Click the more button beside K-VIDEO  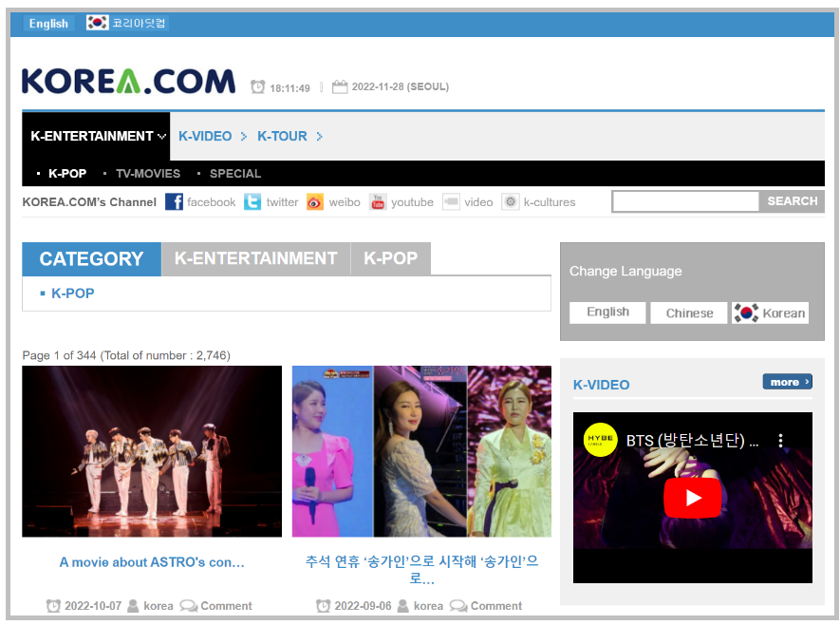pos(788,382)
